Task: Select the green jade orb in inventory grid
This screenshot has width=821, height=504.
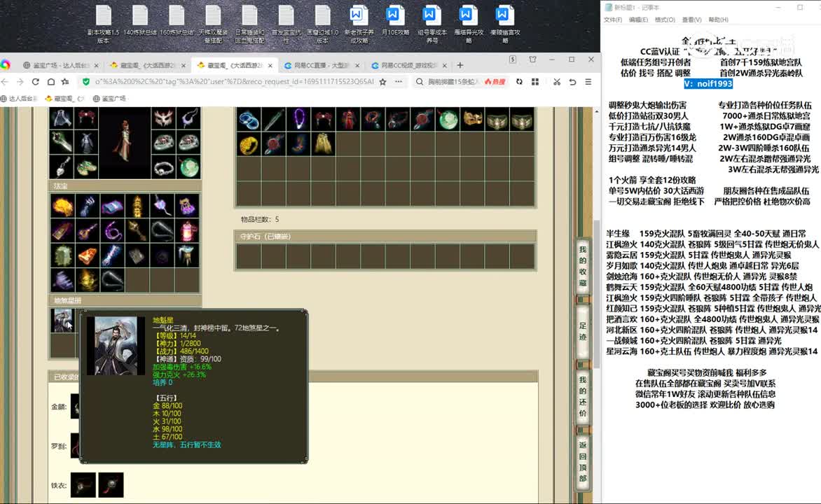Action: [x=448, y=120]
